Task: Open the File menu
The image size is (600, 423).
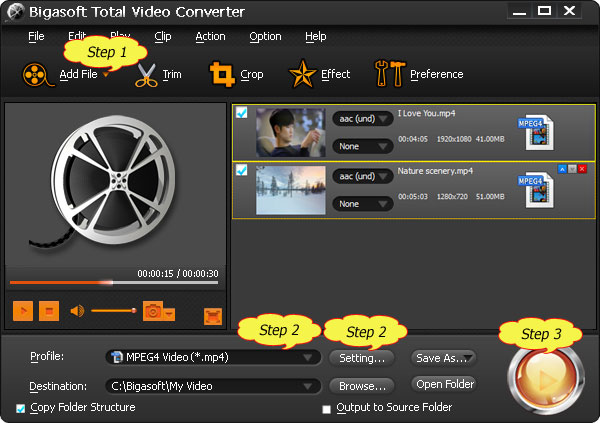Action: coord(36,36)
